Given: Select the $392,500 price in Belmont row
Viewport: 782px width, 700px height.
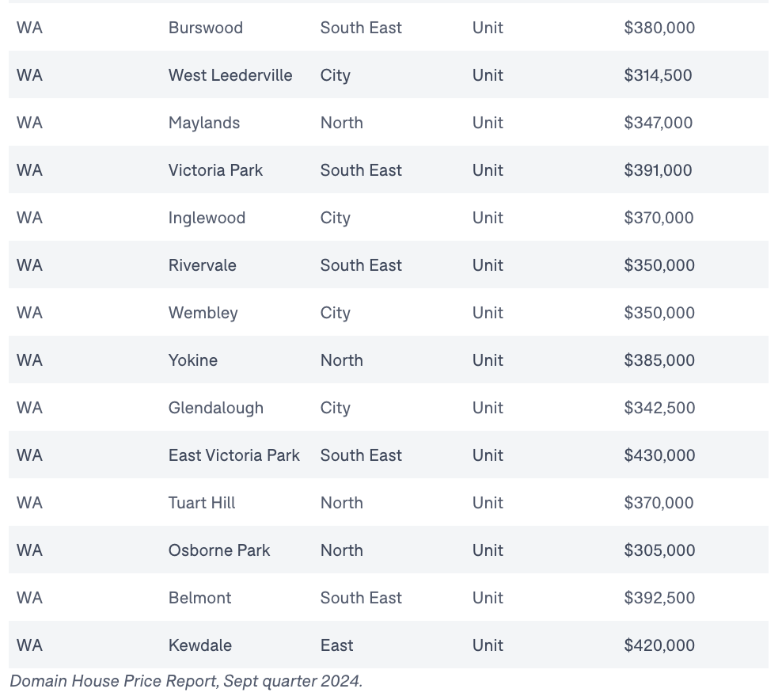Looking at the screenshot, I should [659, 598].
